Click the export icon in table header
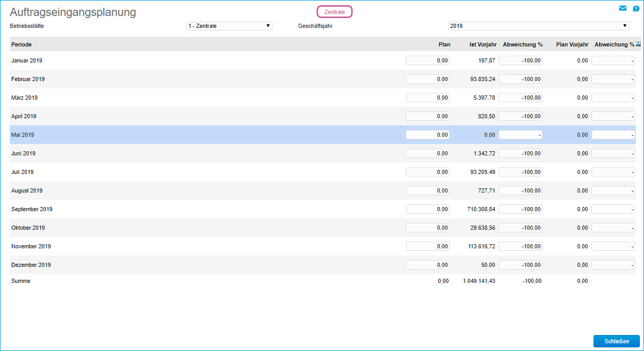The height and width of the screenshot is (351, 644). coord(638,44)
